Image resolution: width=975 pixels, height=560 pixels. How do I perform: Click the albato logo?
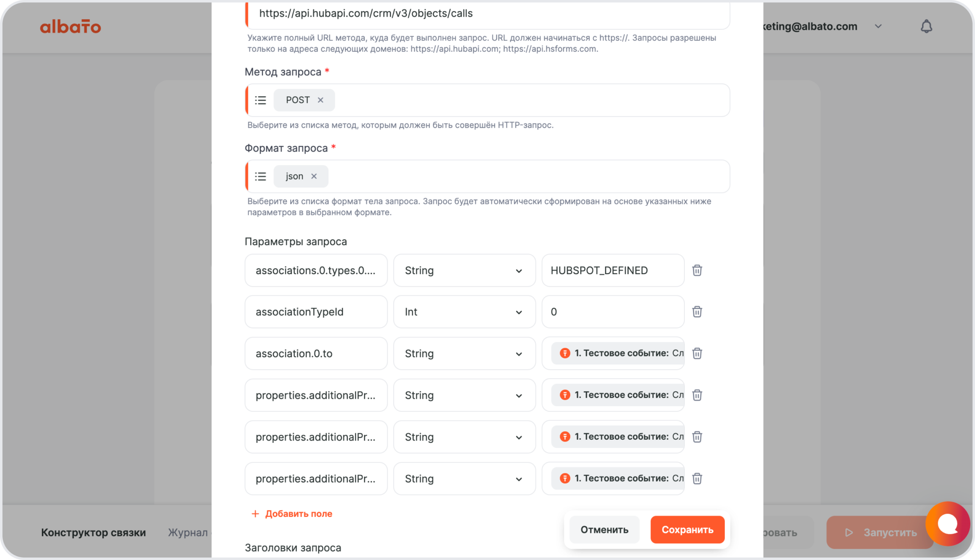(70, 27)
